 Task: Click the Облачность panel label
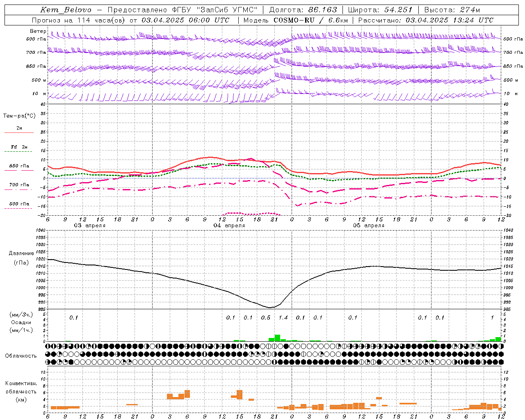point(21,356)
